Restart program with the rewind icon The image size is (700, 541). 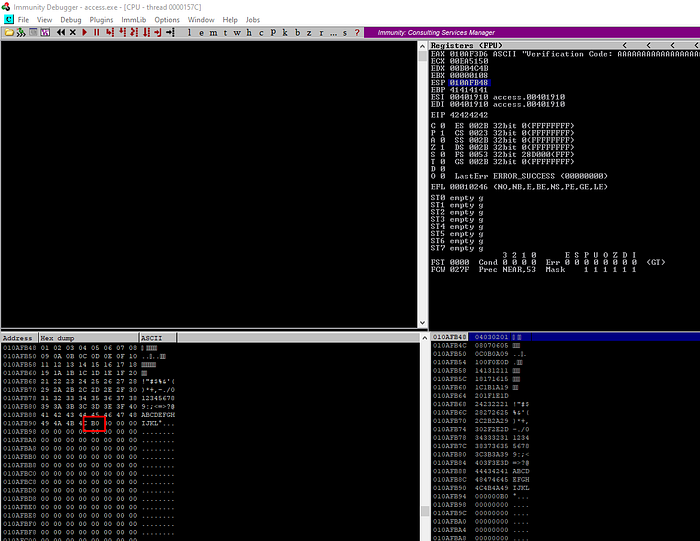[60, 32]
